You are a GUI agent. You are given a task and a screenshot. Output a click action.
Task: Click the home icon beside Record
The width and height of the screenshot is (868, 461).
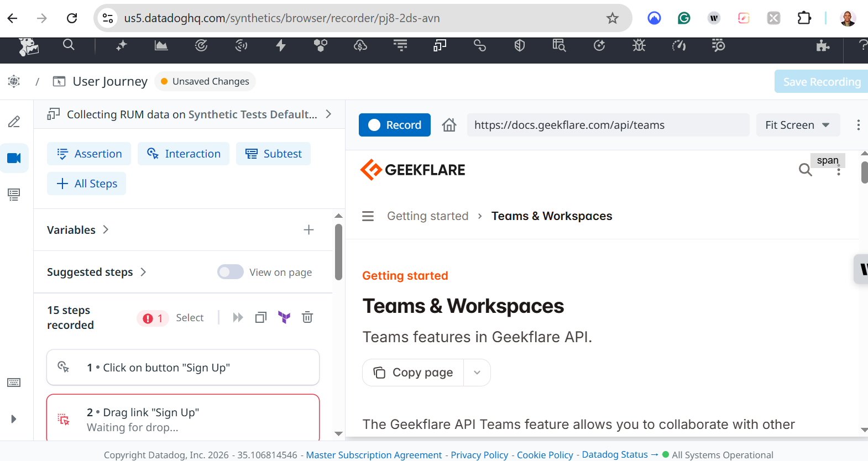pos(449,125)
